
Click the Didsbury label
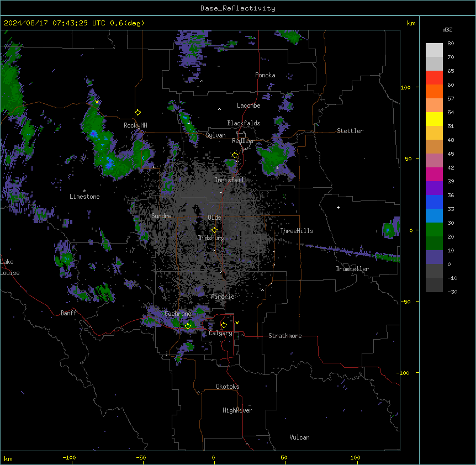[x=211, y=238]
